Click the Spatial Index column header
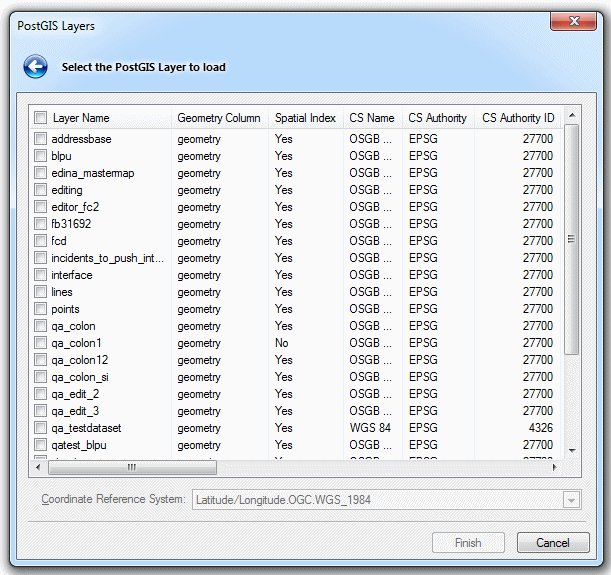The width and height of the screenshot is (611, 575). (305, 118)
